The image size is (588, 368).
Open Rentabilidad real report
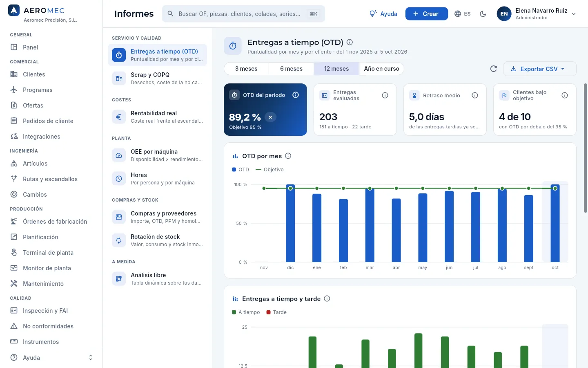[157, 117]
